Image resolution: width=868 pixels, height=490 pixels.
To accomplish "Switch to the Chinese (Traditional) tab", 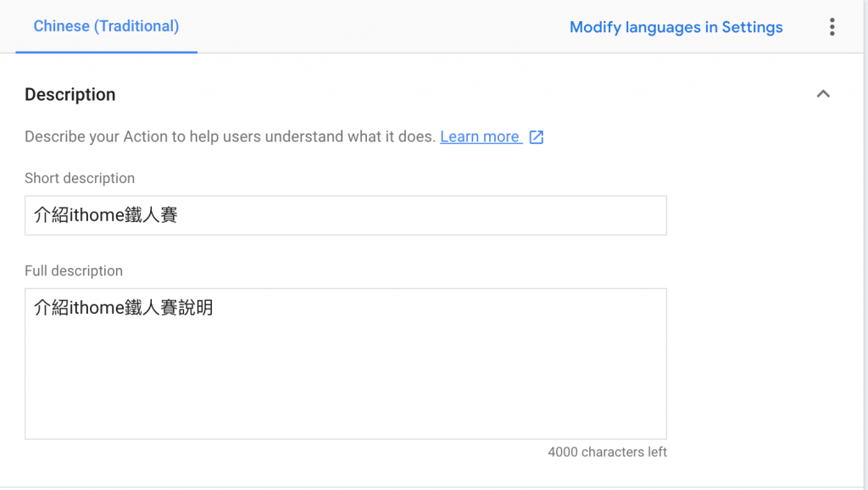I will (106, 26).
